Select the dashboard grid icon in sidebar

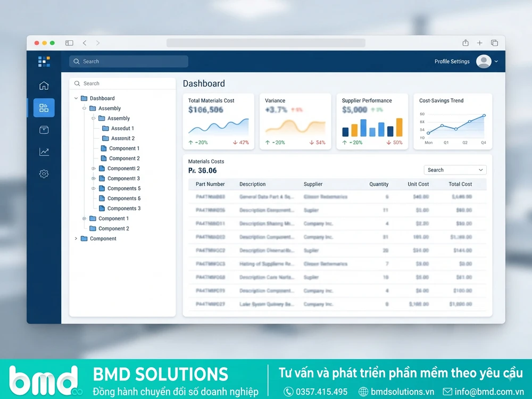coord(44,108)
